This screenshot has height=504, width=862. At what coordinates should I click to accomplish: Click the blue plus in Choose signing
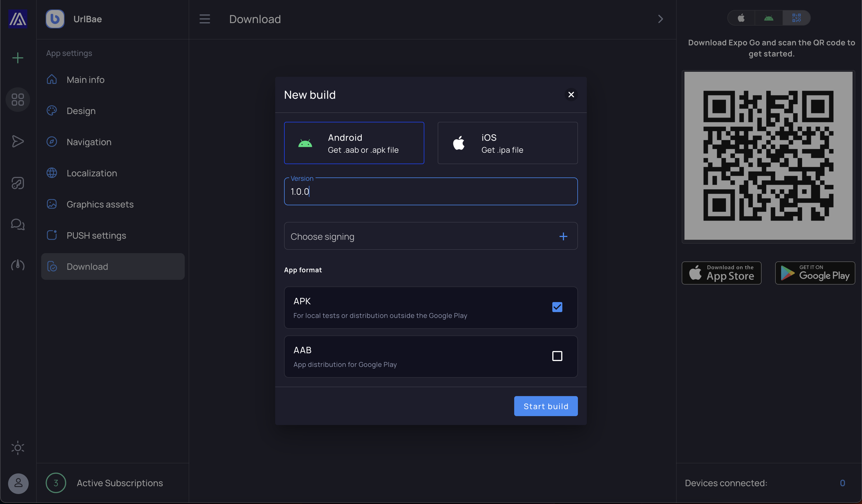click(x=563, y=236)
